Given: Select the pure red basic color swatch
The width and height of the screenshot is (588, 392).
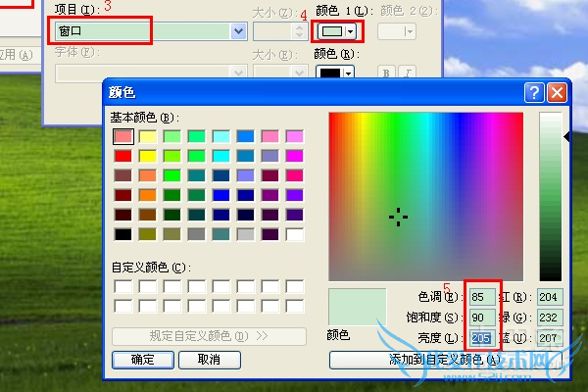Looking at the screenshot, I should point(123,156).
